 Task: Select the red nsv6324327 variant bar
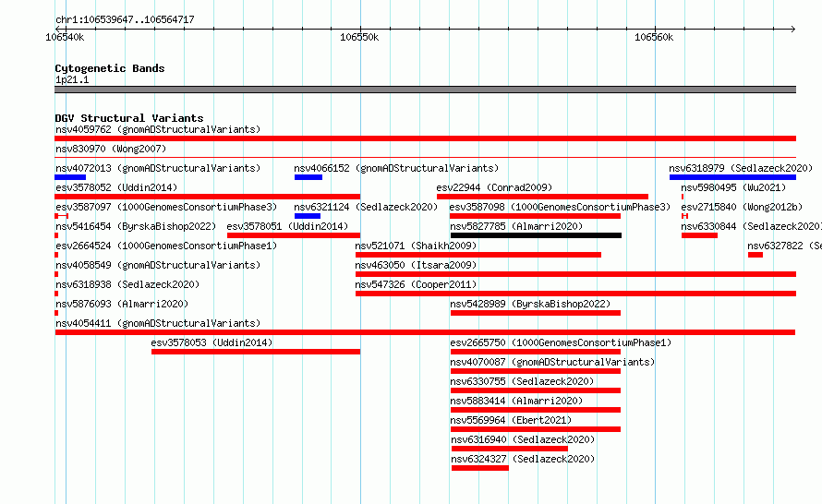[480, 468]
